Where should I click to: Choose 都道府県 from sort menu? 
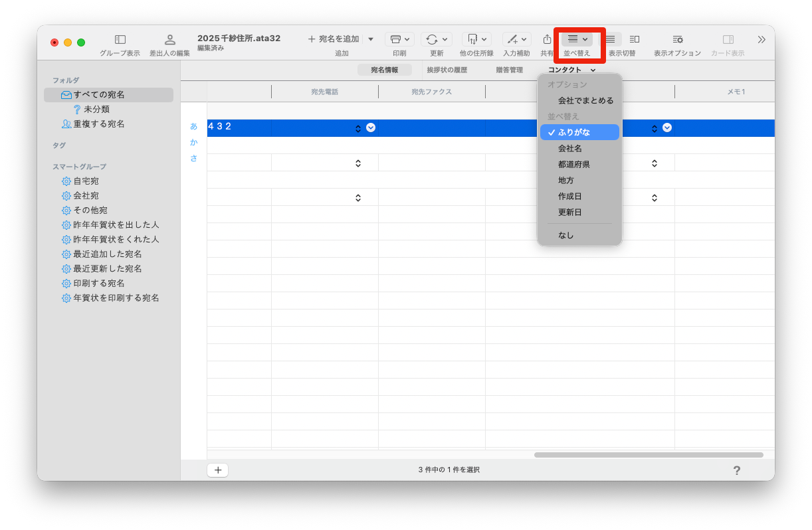coord(574,165)
